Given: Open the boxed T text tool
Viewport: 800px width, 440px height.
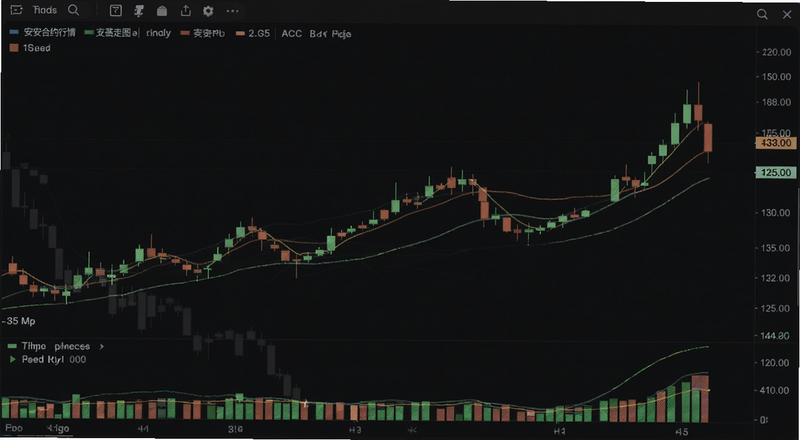Looking at the screenshot, I should (x=116, y=11).
